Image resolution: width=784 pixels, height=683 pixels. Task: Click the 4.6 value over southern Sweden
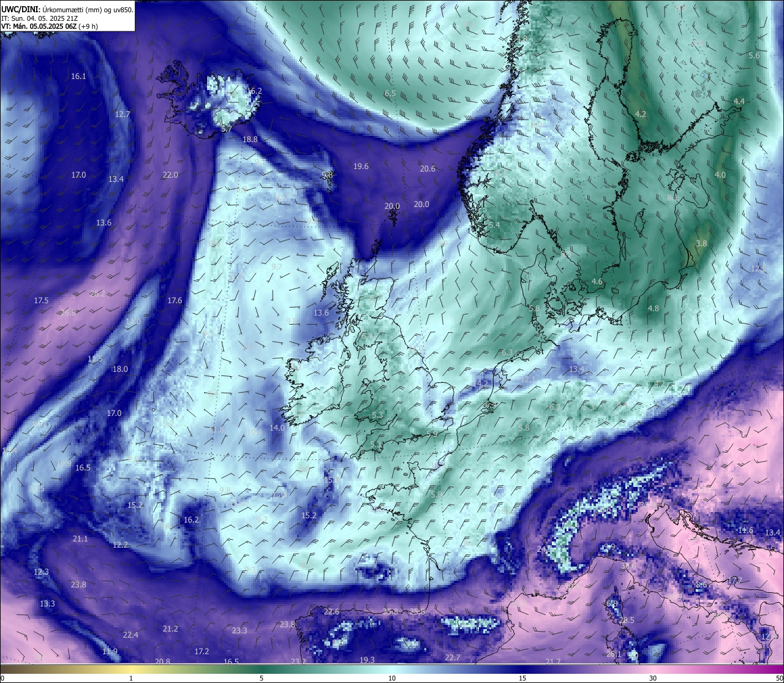pyautogui.click(x=597, y=282)
